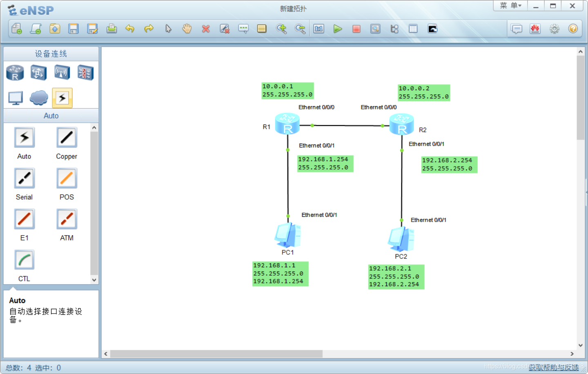Click the text note bubble icon

[243, 29]
